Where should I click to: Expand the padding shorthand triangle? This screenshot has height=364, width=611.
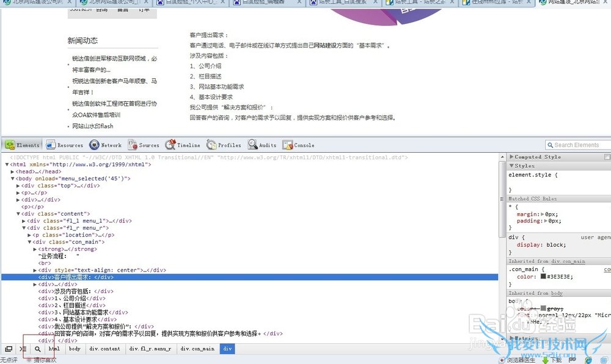coord(546,220)
